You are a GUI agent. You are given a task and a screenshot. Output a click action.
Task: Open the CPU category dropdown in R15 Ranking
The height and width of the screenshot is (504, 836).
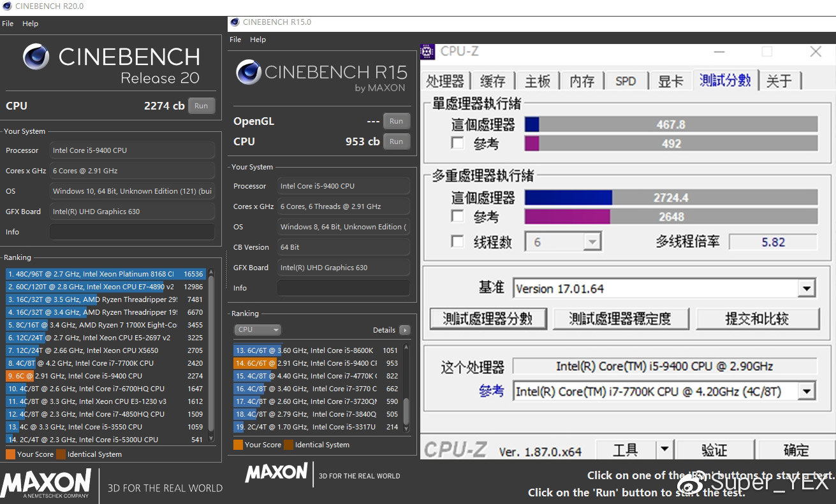coord(258,329)
